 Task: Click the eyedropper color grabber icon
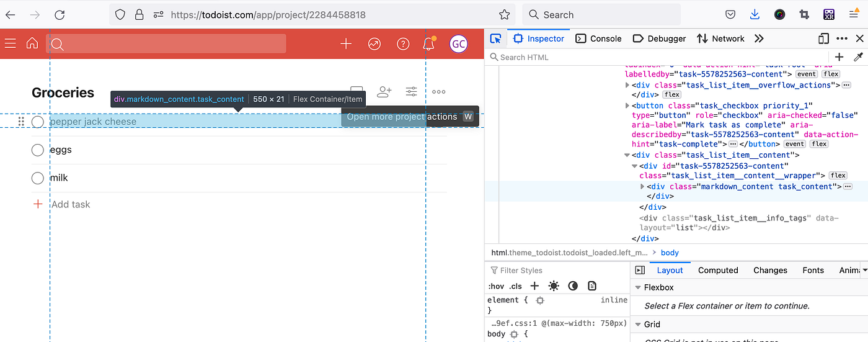pos(858,57)
